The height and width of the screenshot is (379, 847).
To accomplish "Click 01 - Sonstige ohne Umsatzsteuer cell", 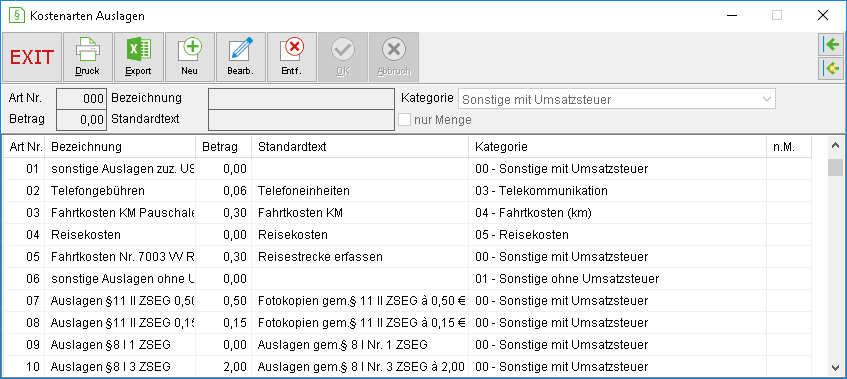I will click(x=618, y=279).
